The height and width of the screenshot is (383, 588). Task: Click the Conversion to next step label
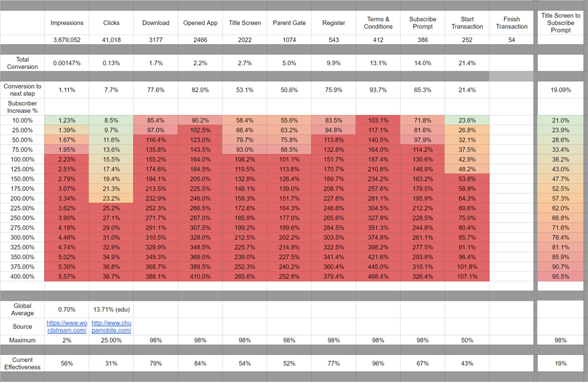22,90
